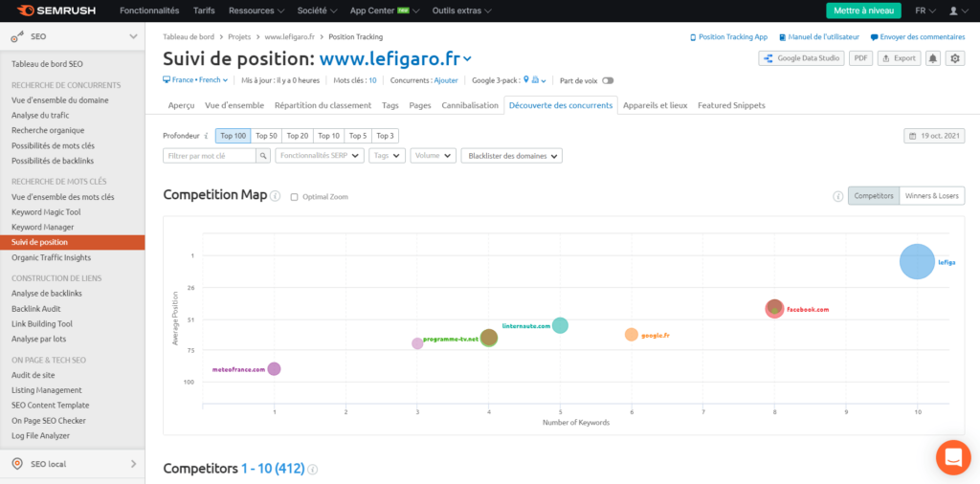Click info icon beside Competition Map title
The height and width of the screenshot is (484, 980).
275,195
